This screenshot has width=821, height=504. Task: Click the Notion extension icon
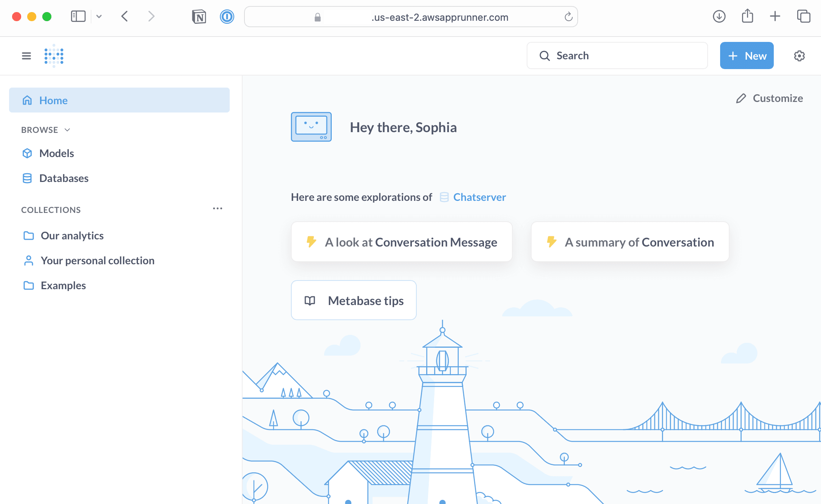click(199, 17)
